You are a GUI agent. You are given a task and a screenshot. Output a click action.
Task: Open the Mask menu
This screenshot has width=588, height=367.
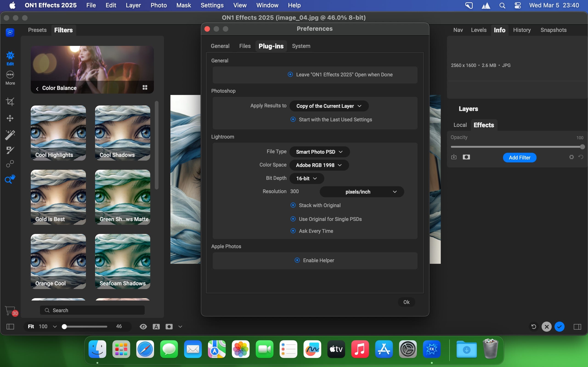tap(184, 5)
